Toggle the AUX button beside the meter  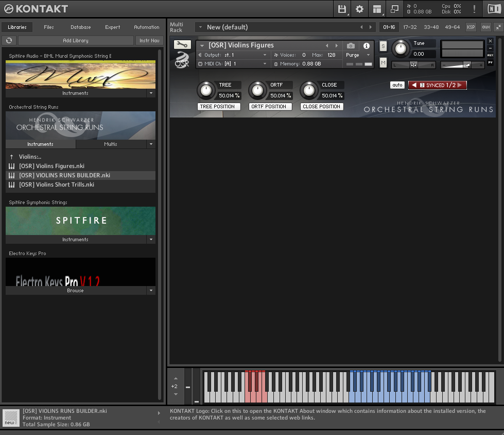[490, 55]
